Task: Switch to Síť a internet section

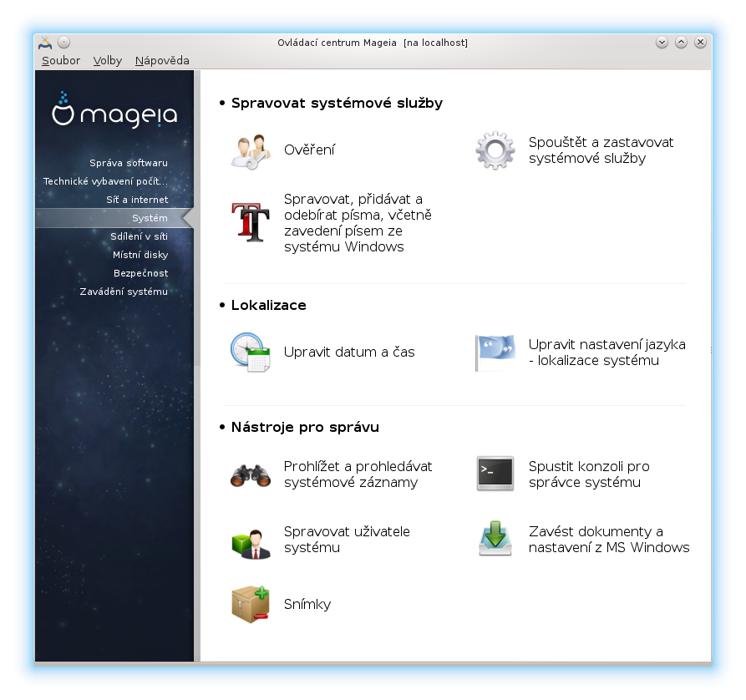Action: click(x=137, y=200)
